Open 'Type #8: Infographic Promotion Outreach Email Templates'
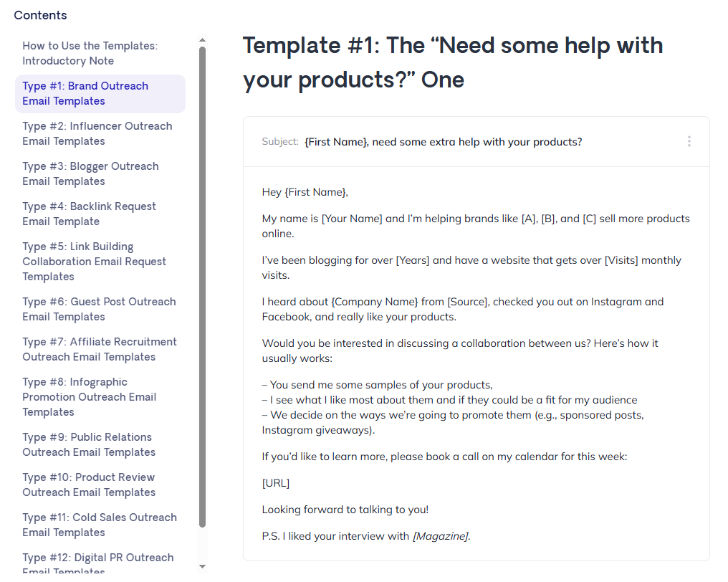Image resolution: width=728 pixels, height=582 pixels. [x=89, y=396]
